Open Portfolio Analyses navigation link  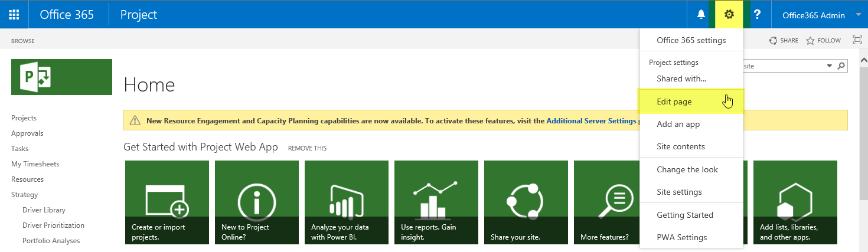51,241
